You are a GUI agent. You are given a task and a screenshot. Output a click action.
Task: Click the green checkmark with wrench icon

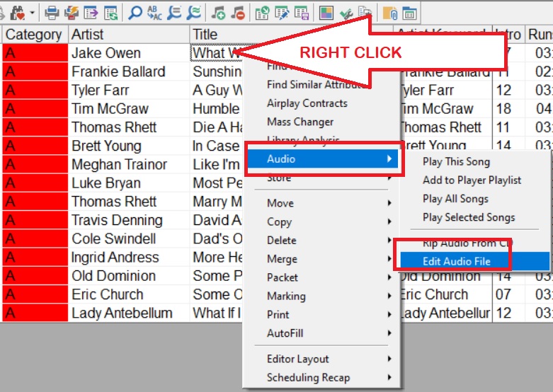pyautogui.click(x=346, y=13)
